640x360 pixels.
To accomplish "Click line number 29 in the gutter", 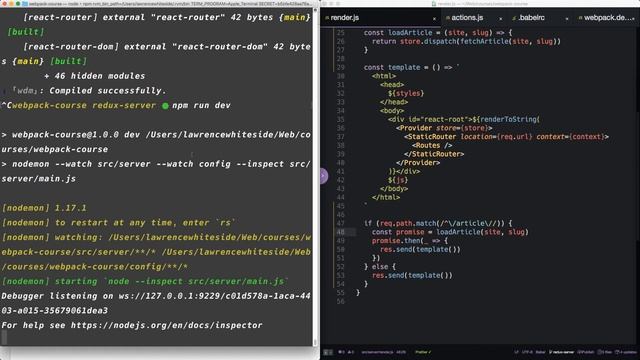I will click(340, 67).
